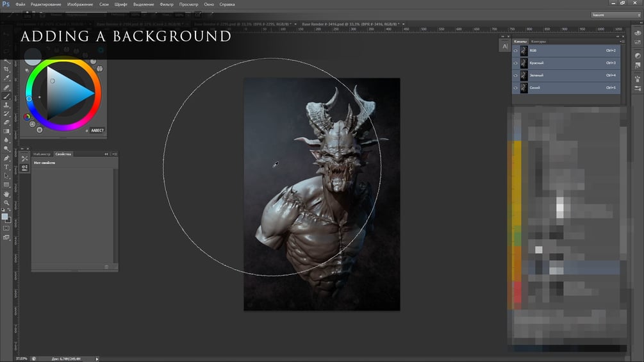Select the Healing Brush tool

coord(6,87)
